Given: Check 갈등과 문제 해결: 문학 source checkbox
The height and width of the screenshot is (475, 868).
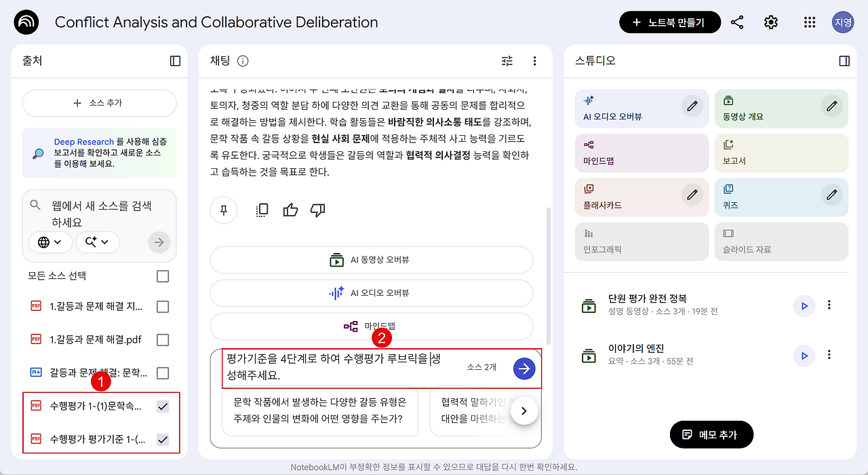Looking at the screenshot, I should [163, 373].
